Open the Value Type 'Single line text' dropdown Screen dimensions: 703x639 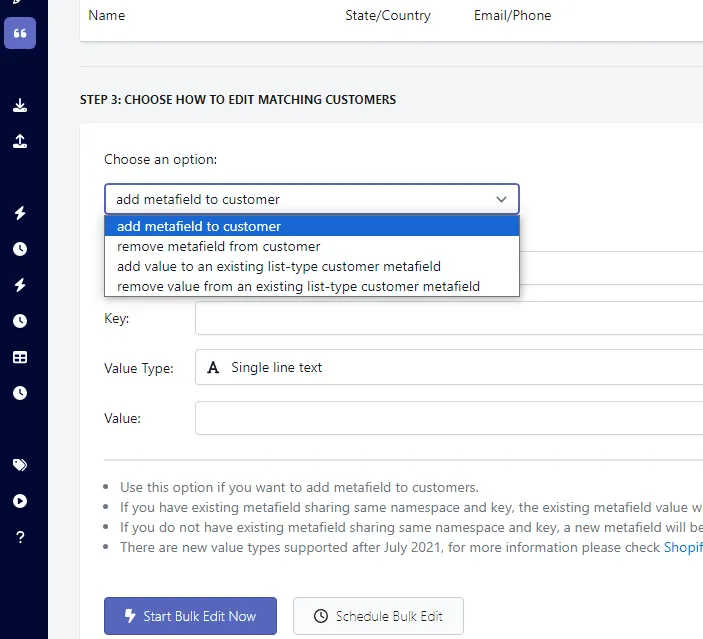(449, 367)
